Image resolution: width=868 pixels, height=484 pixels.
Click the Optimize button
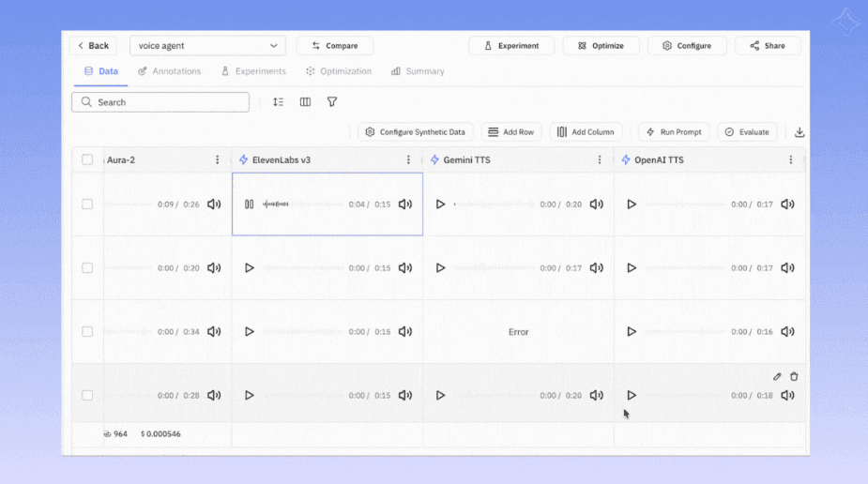click(602, 45)
